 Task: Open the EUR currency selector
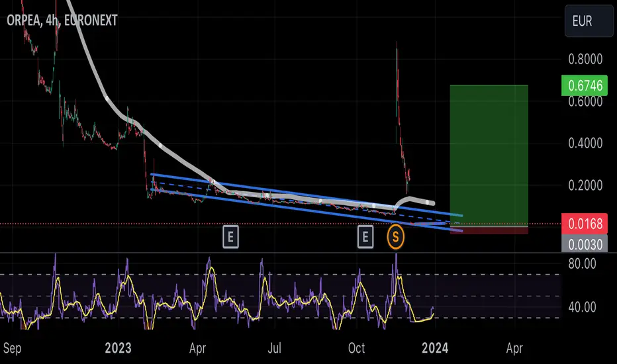point(589,21)
